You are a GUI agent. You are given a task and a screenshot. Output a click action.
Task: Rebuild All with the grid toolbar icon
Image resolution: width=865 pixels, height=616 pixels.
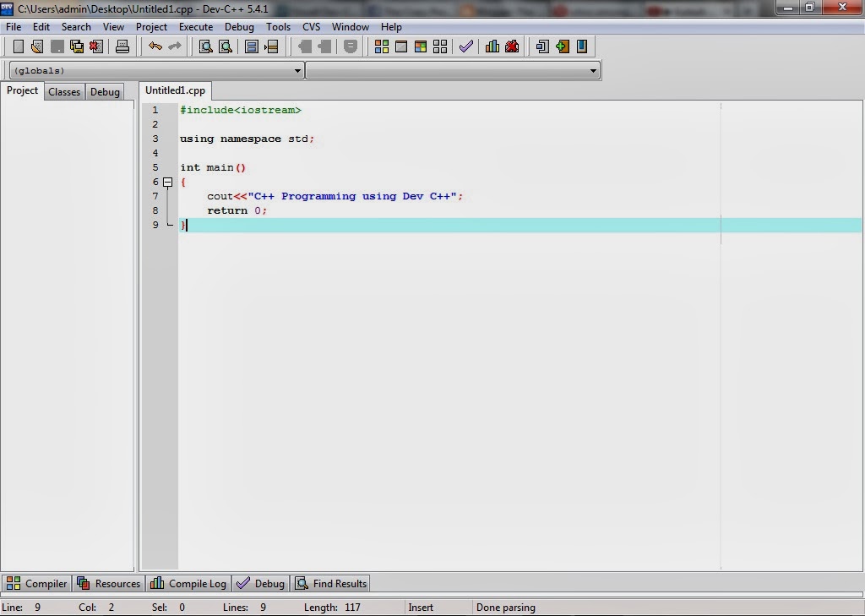(440, 47)
